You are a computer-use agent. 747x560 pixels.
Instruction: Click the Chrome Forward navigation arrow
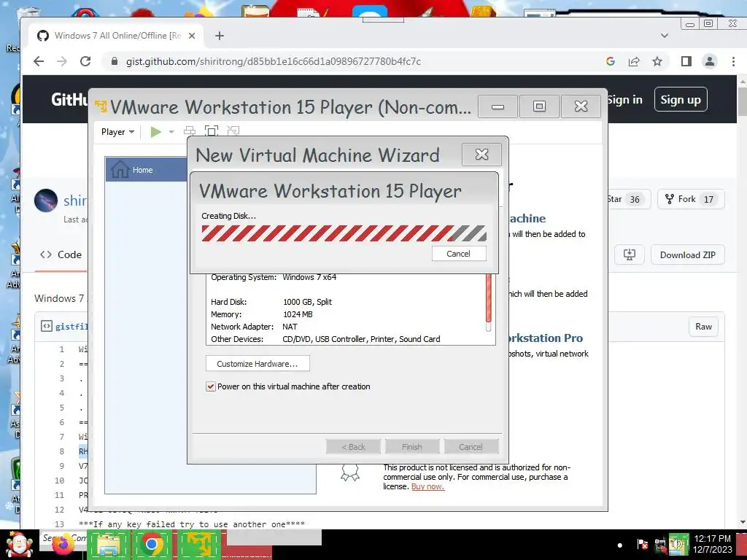[x=62, y=61]
